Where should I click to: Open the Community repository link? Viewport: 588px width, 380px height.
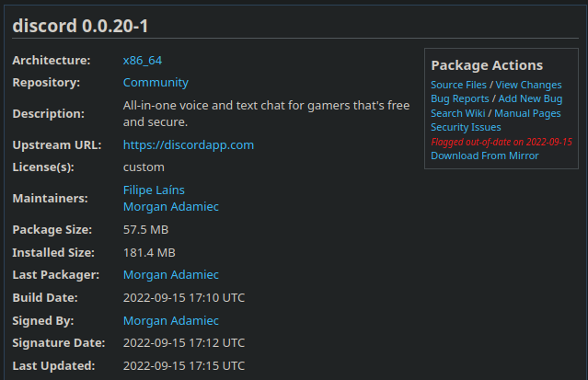(156, 83)
